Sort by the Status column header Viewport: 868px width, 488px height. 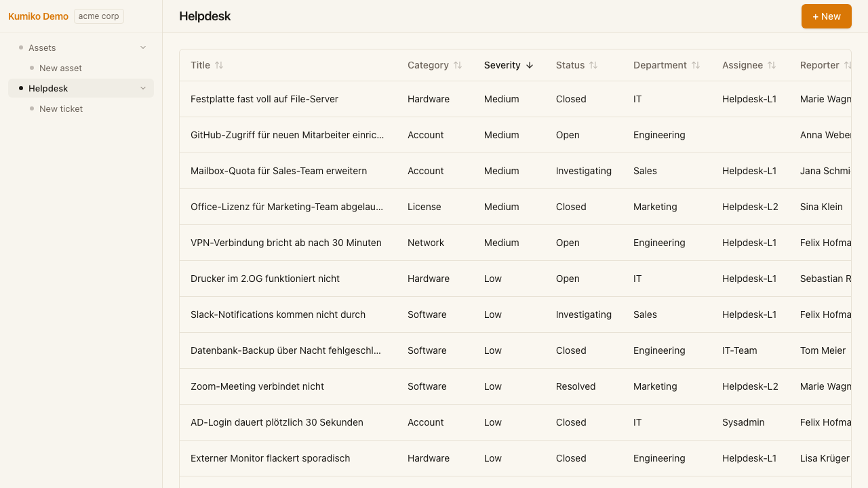tap(576, 65)
